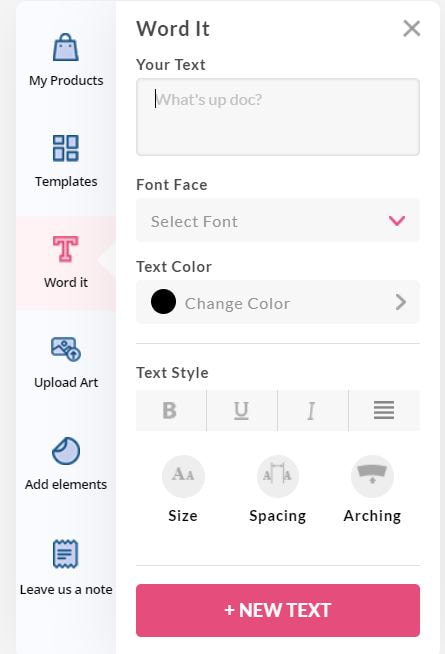Click inside the Your Text input box
Viewport: 445px width, 654px height.
pyautogui.click(x=278, y=117)
